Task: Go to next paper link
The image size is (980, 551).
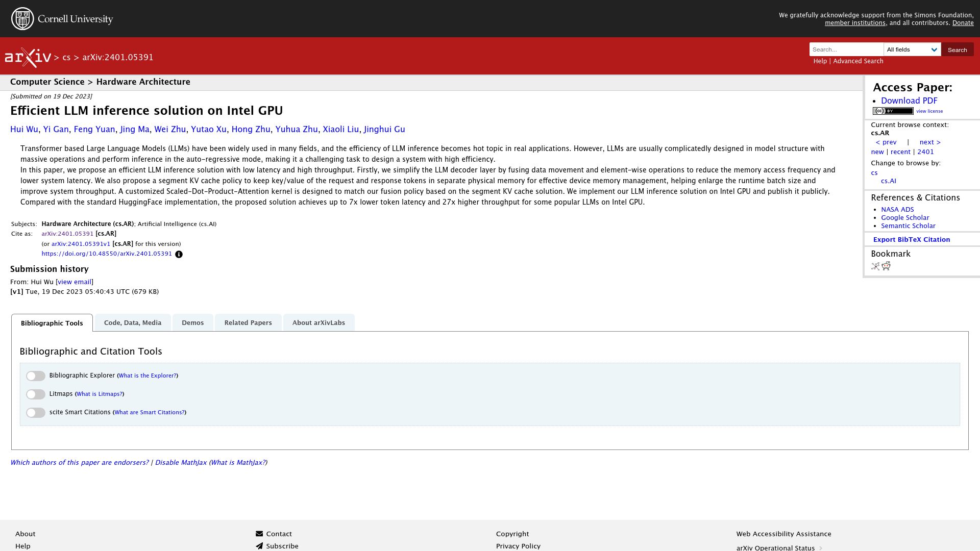Action: click(930, 142)
